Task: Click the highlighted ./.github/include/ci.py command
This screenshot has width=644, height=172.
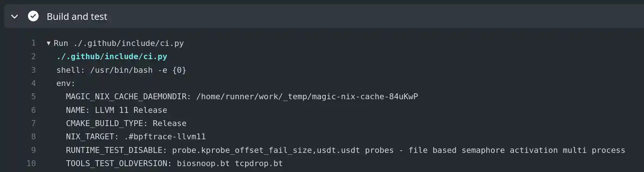Action: point(112,57)
